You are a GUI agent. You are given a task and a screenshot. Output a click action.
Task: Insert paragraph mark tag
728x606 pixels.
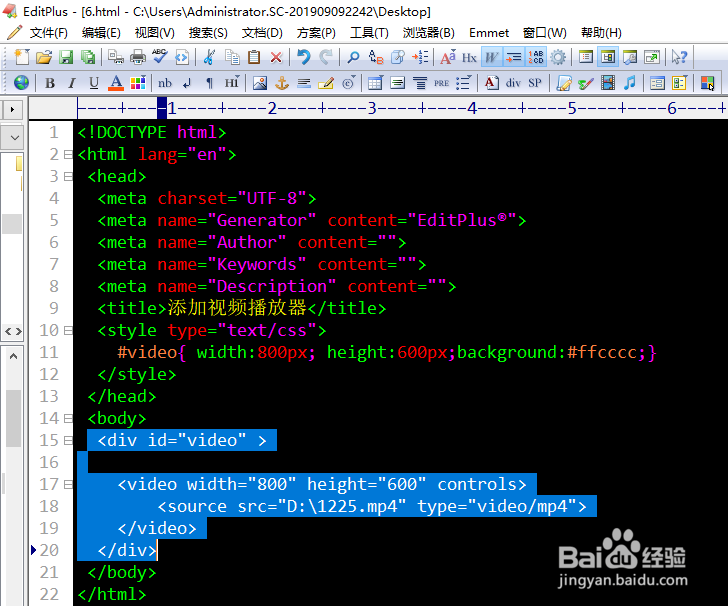[x=209, y=83]
